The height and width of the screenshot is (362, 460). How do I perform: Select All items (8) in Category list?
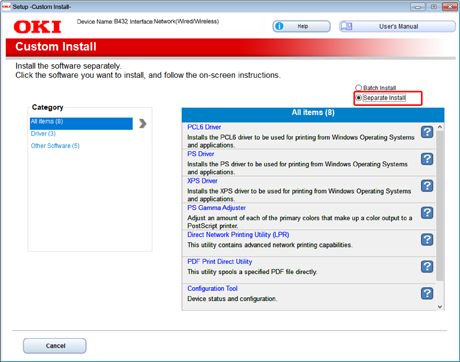(x=81, y=123)
